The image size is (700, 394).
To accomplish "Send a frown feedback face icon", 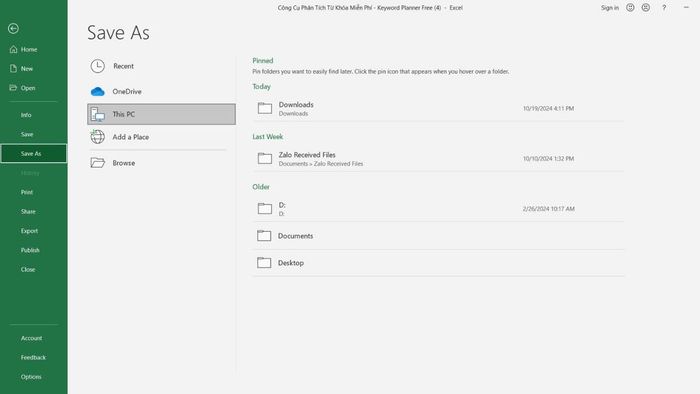I will [x=646, y=8].
